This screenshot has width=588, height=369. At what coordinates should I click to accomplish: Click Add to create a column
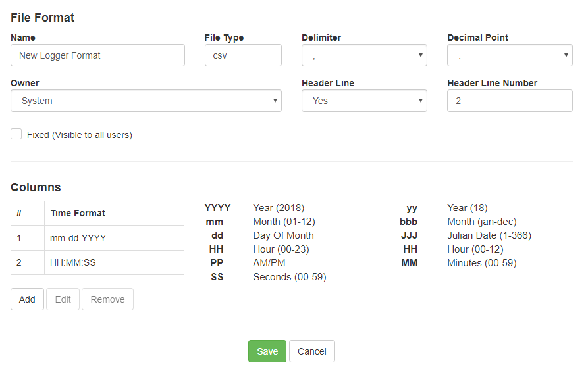27,299
